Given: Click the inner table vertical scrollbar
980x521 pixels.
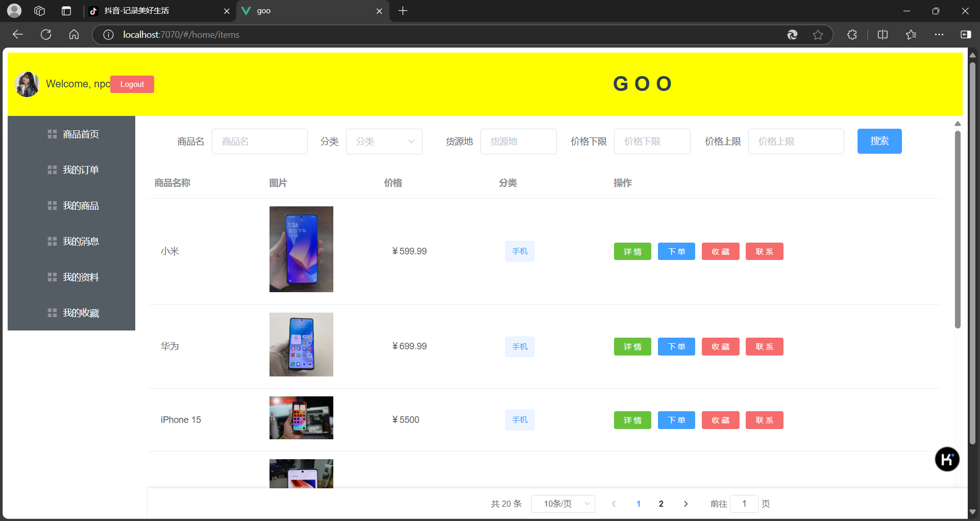Looking at the screenshot, I should tap(958, 230).
